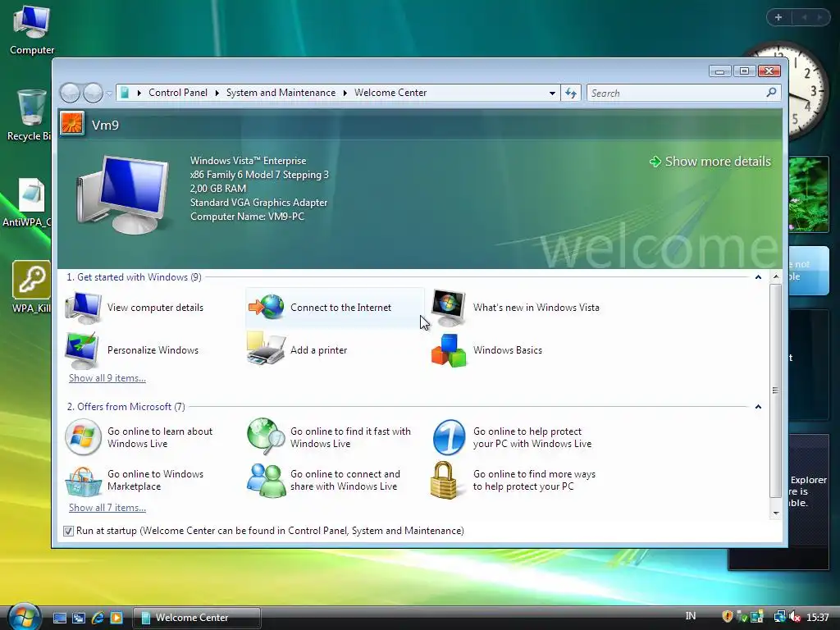Click the 1. Get started with Windows (9) heading
Screen dimensions: 840x630
click(134, 277)
